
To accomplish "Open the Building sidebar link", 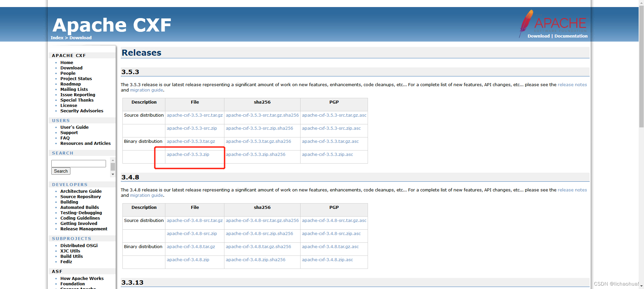I will tap(69, 202).
